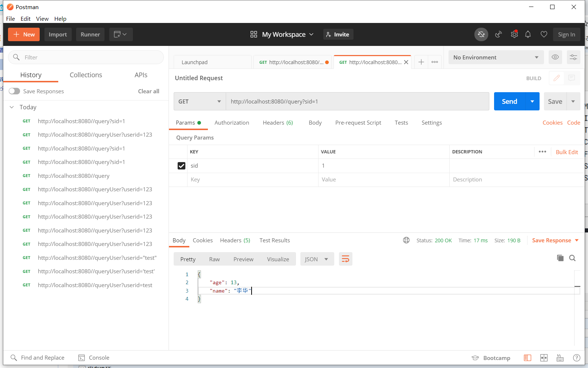Open the HTTP method GET dropdown

(x=200, y=101)
